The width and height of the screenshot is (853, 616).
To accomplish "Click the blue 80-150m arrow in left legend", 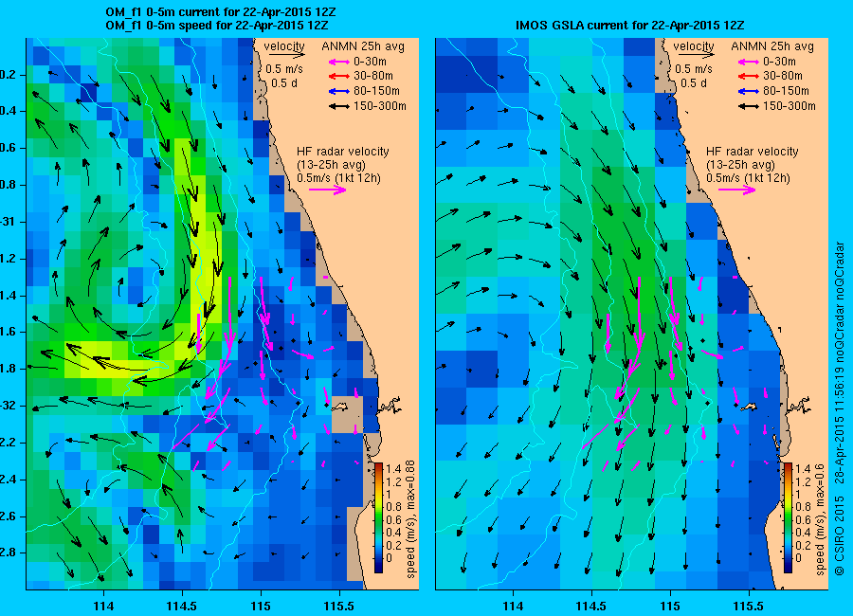I will click(x=339, y=91).
